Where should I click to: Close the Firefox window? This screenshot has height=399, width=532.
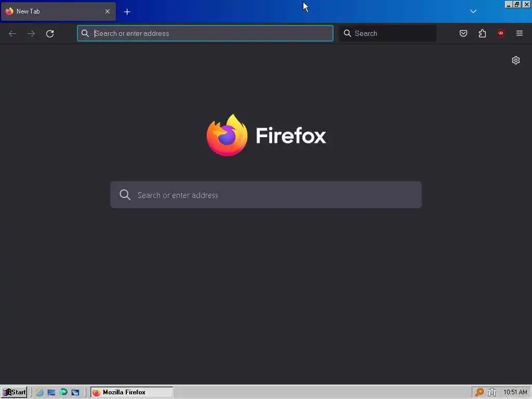coord(527,4)
